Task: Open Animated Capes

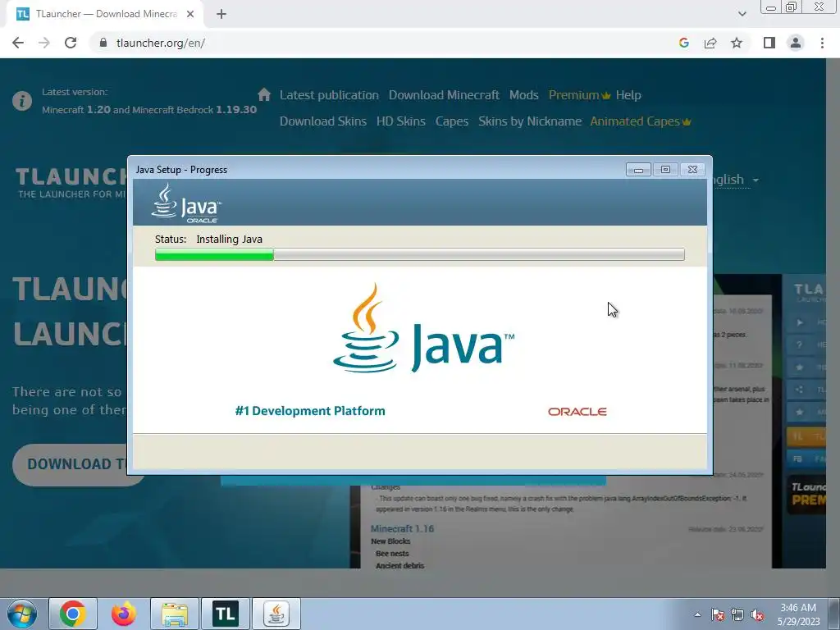Action: point(640,121)
